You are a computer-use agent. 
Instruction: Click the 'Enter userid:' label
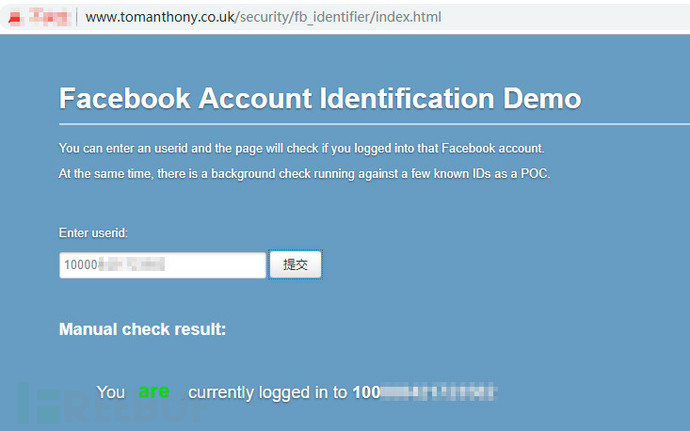(93, 233)
